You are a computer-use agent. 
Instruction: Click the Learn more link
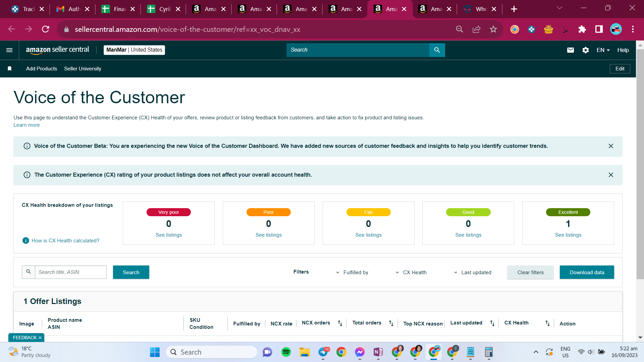(26, 125)
